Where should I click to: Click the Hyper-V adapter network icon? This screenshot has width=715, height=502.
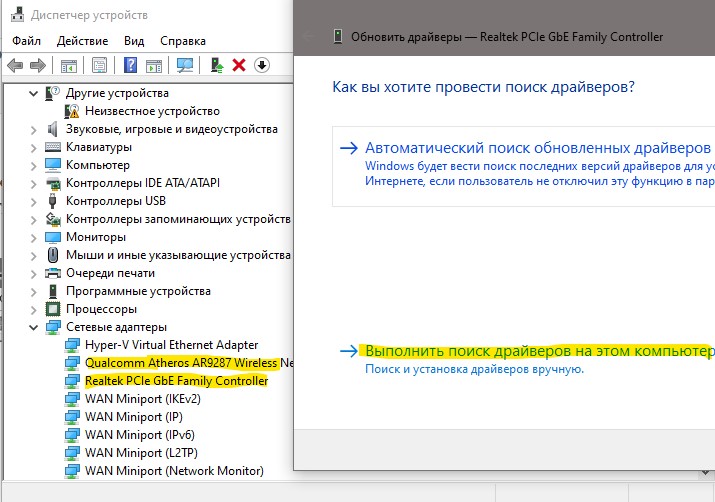pyautogui.click(x=72, y=345)
